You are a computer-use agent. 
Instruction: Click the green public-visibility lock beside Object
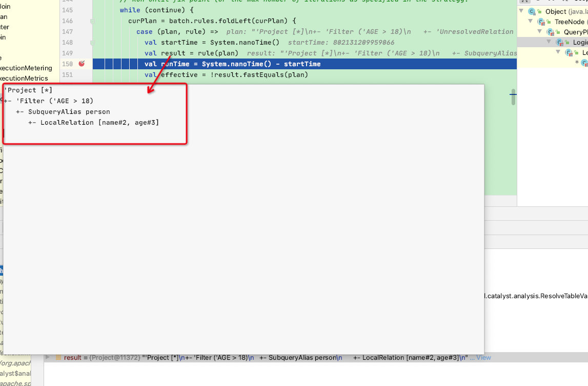pos(540,12)
